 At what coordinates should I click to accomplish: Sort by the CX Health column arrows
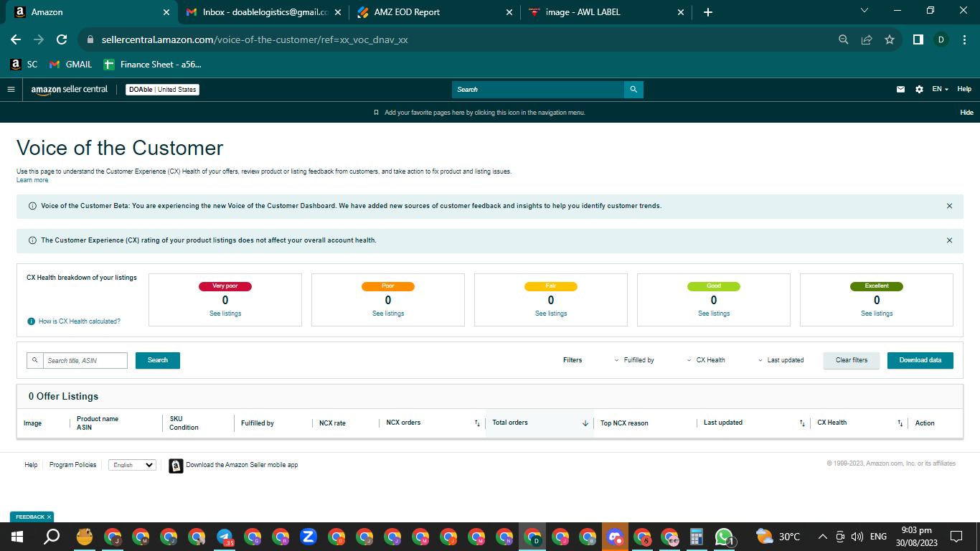click(x=900, y=423)
